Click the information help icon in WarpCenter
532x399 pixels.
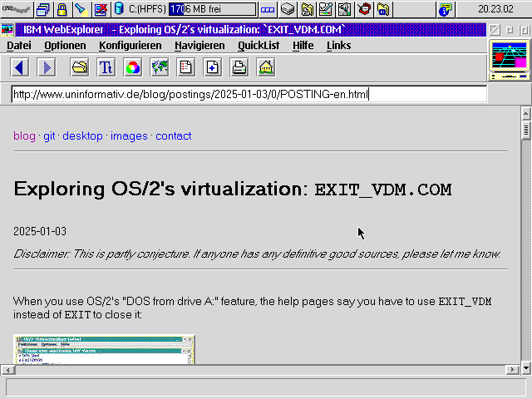click(x=446, y=9)
